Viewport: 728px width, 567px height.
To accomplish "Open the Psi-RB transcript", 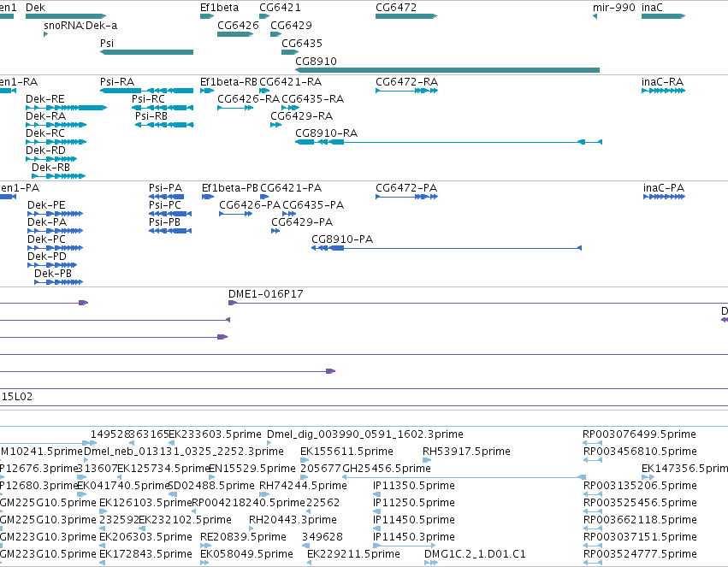I will (x=164, y=125).
